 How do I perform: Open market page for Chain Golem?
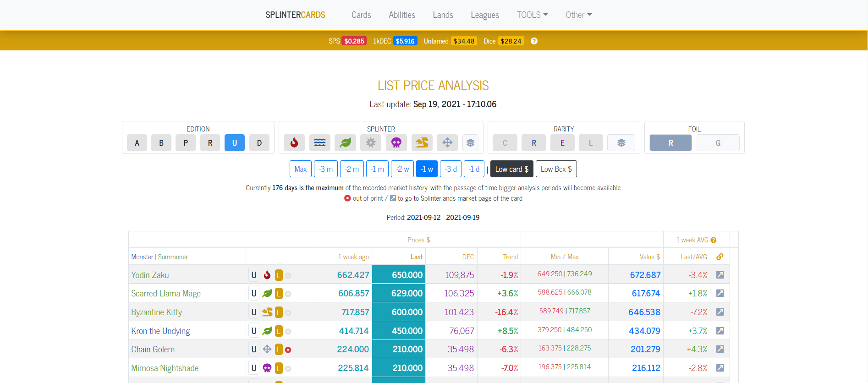coord(720,349)
